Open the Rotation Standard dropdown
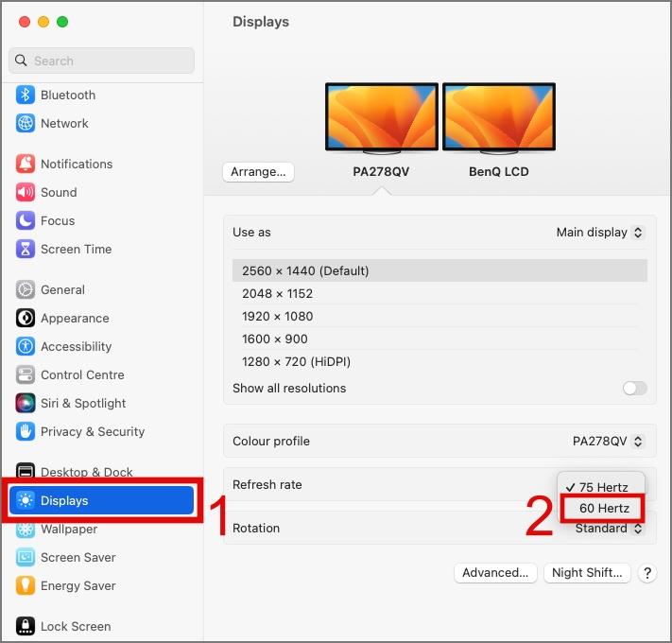672x643 pixels. tap(609, 529)
